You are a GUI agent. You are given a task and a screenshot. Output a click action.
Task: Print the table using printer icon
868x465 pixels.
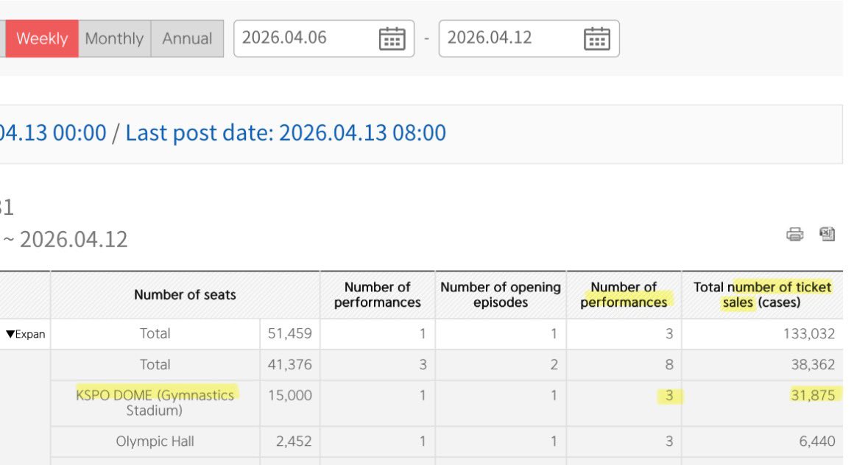(x=795, y=235)
